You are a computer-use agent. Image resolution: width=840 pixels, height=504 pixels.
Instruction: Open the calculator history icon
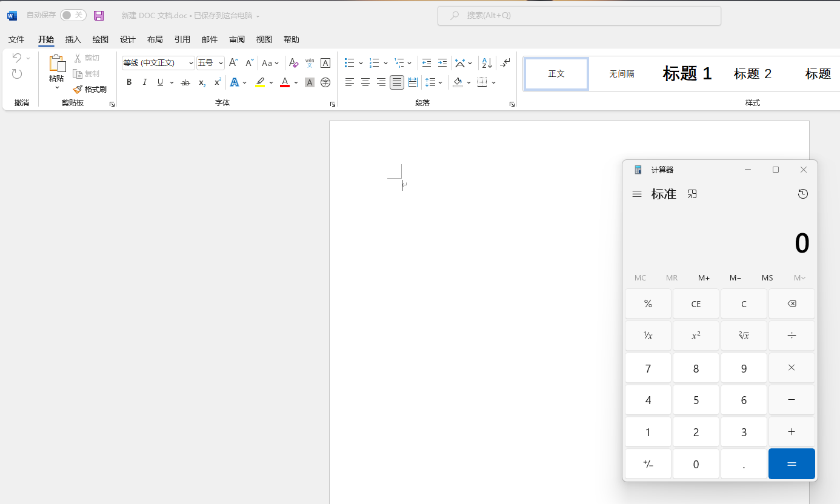pos(803,194)
